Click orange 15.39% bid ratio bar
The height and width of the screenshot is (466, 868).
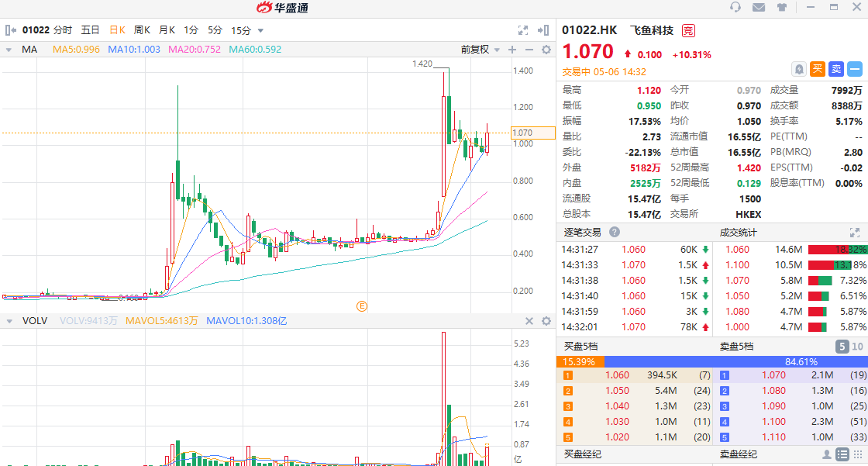pos(580,362)
